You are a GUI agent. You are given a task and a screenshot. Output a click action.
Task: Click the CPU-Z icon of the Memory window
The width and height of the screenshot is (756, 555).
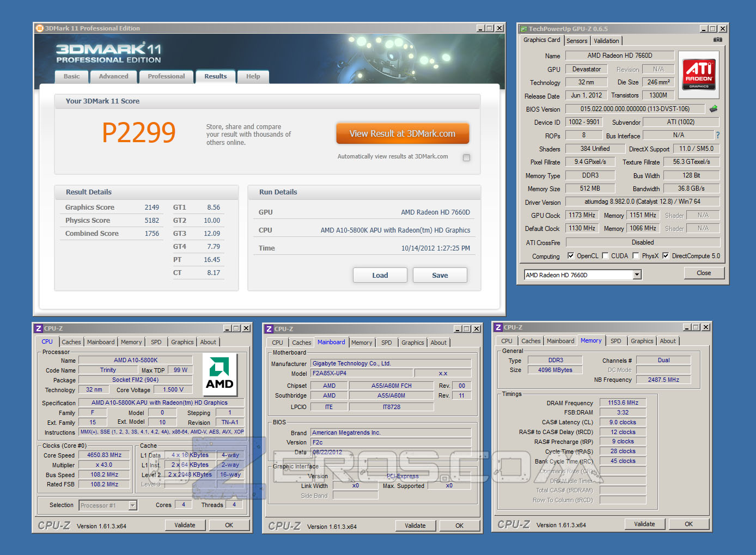tap(498, 327)
